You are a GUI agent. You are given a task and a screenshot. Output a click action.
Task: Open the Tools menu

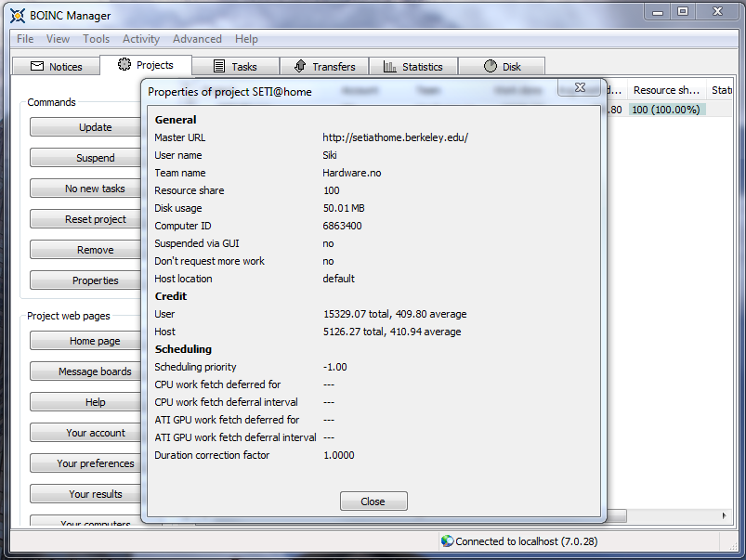[96, 39]
